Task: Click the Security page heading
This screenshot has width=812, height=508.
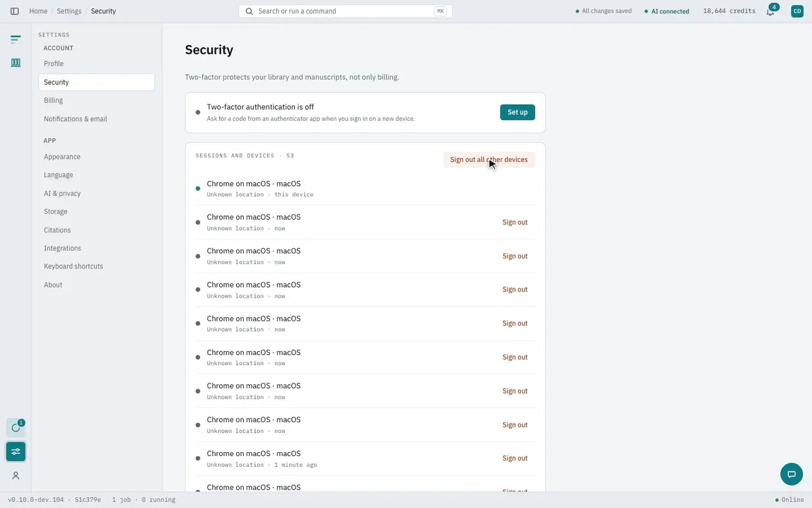Action: pyautogui.click(x=209, y=50)
